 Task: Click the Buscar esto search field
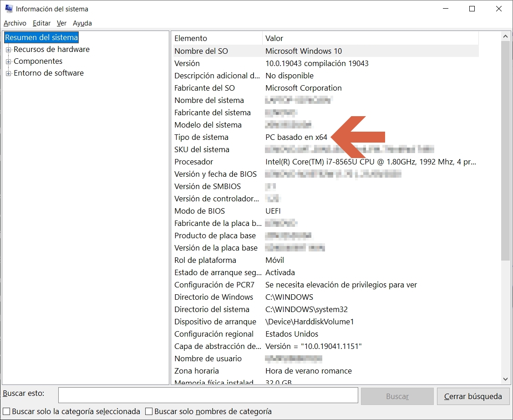(208, 395)
